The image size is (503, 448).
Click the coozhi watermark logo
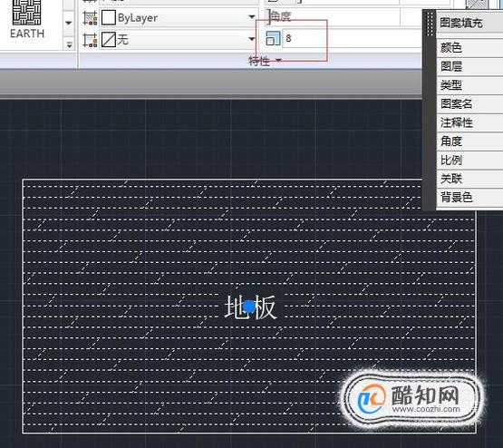[411, 399]
